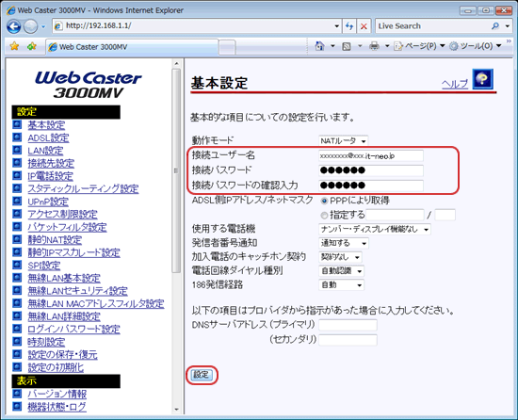Image resolution: width=518 pixels, height=420 pixels.
Task: Open the パケットフィルタ設定 link
Action: point(67,227)
